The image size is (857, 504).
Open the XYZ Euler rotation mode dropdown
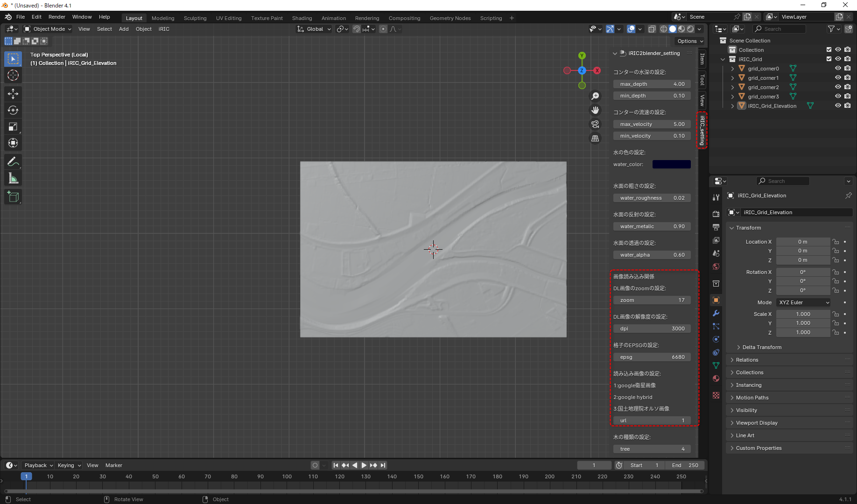click(x=803, y=302)
